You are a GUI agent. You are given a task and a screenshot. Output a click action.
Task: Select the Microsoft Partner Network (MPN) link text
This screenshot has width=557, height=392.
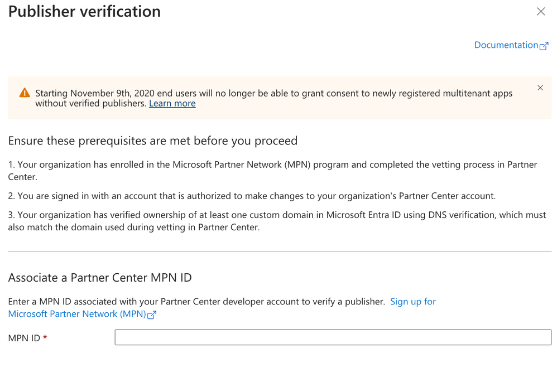coord(77,314)
